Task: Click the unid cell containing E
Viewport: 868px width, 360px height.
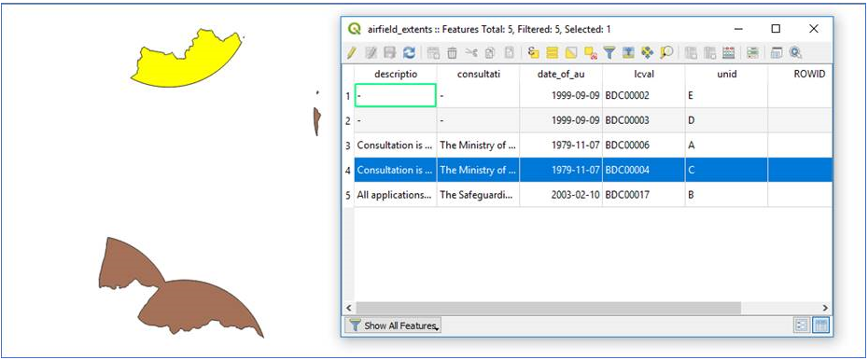Action: (x=726, y=96)
